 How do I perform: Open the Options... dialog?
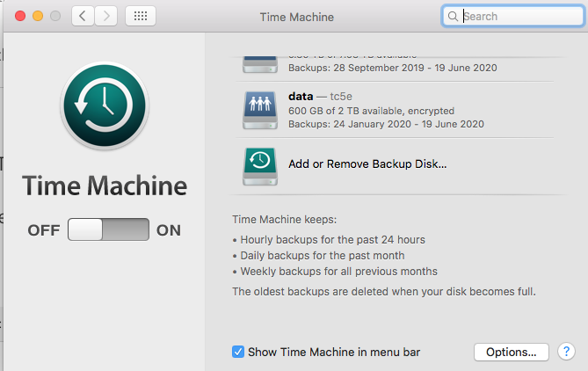(512, 352)
